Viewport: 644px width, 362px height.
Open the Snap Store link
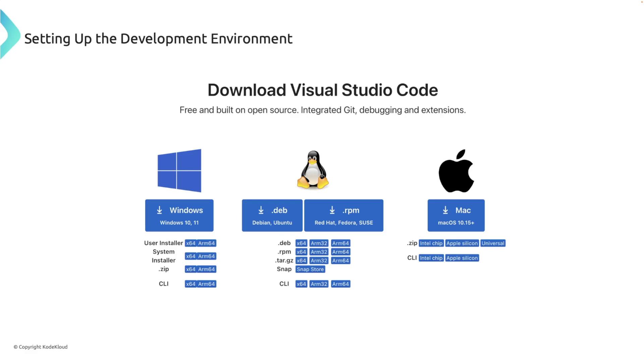click(x=310, y=269)
